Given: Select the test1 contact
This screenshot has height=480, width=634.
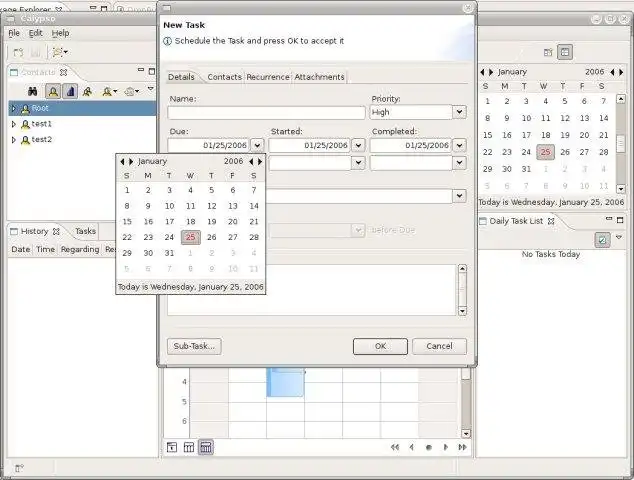Looking at the screenshot, I should (x=41, y=124).
